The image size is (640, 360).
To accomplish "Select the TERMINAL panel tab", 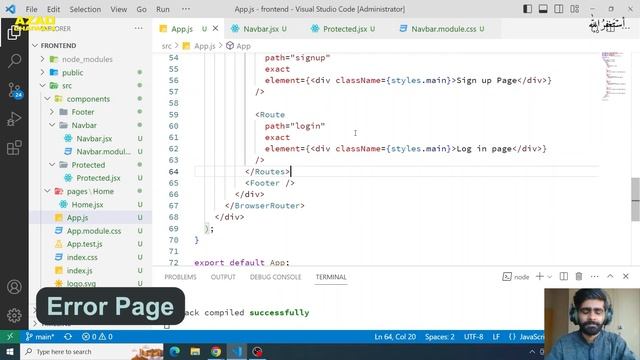I will [x=331, y=277].
